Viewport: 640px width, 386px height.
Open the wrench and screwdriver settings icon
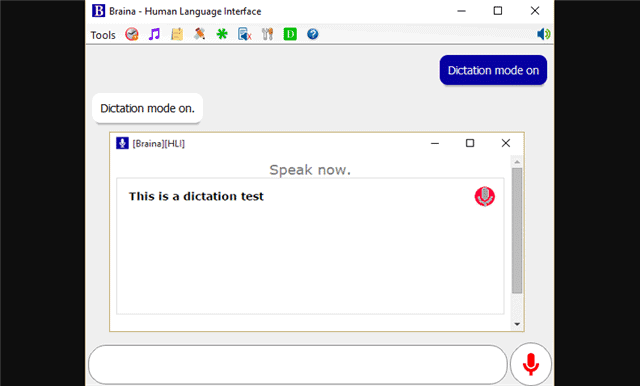pos(267,34)
